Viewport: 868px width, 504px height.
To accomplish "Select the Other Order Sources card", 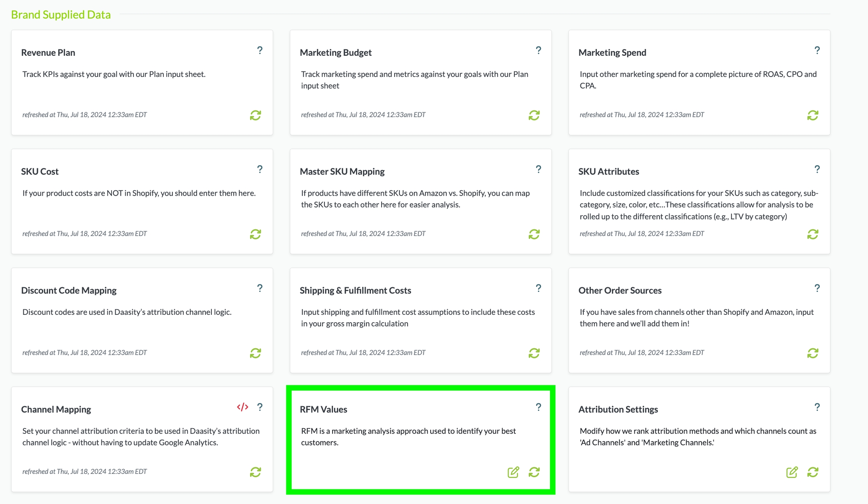I will pos(620,290).
